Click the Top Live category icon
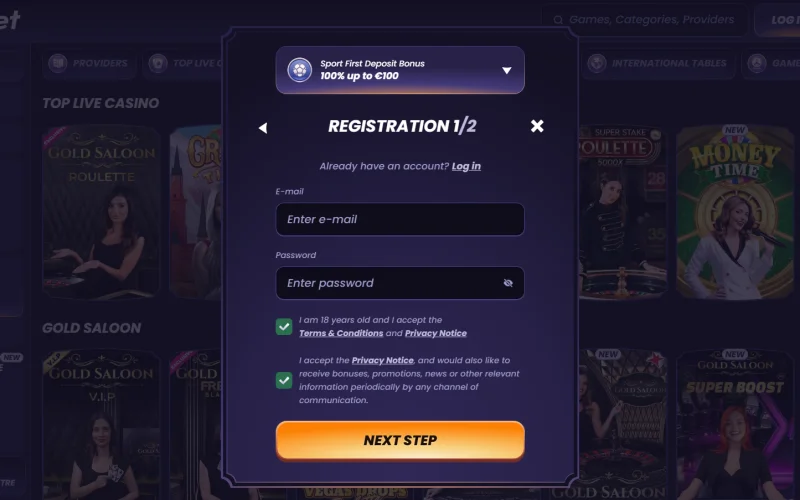Screen dimensions: 800x500 tap(158, 63)
